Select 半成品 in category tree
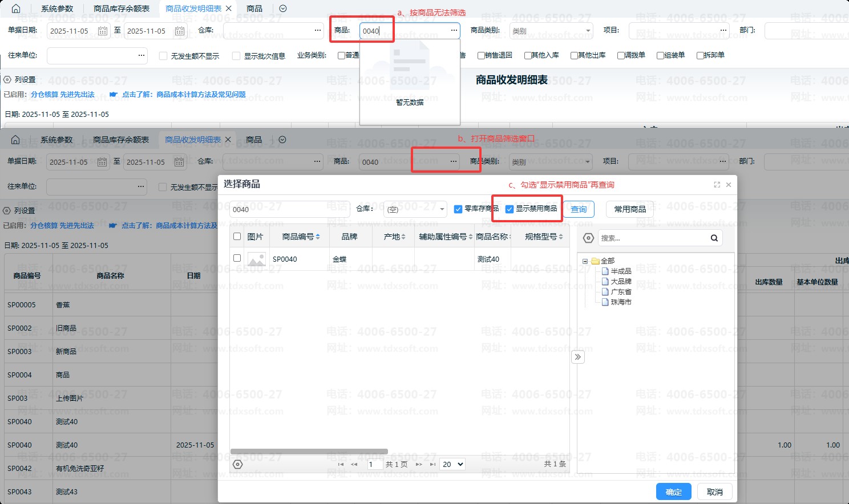This screenshot has height=504, width=849. point(621,271)
